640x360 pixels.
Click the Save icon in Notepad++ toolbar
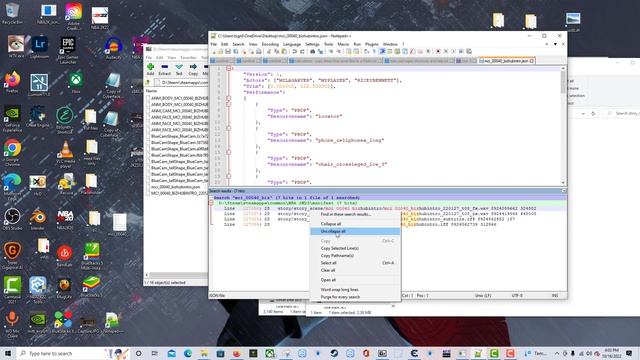[228, 52]
